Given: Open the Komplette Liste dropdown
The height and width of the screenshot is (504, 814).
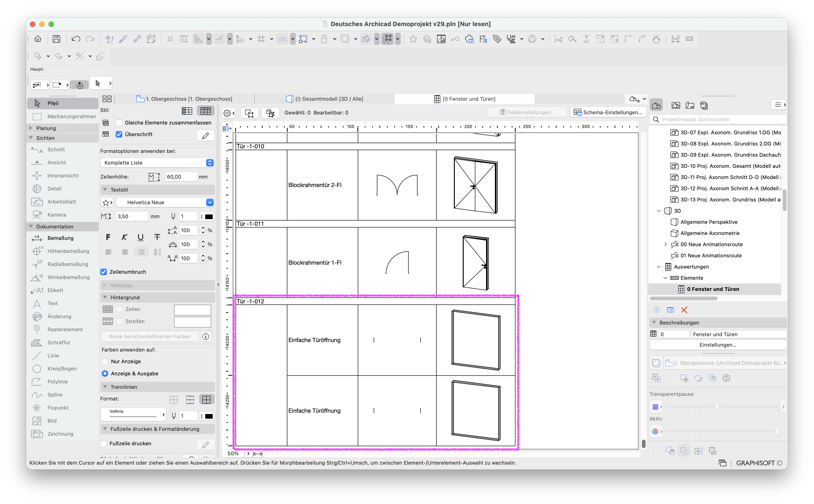Looking at the screenshot, I should [x=157, y=163].
